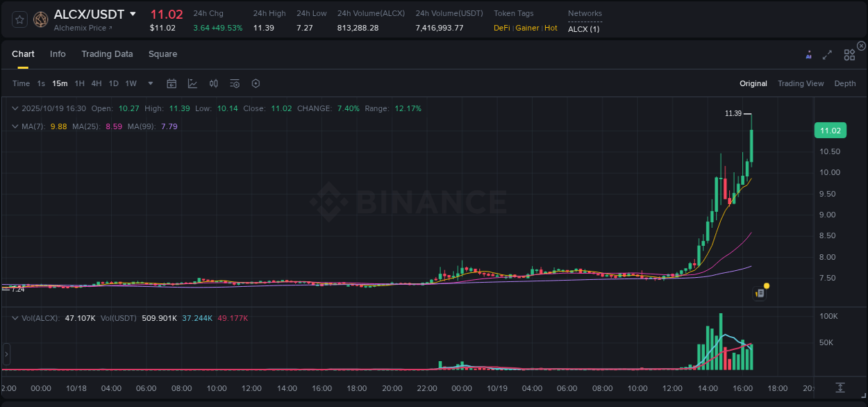
Task: Toggle the MA indicator visibility arrow
Action: coord(15,126)
